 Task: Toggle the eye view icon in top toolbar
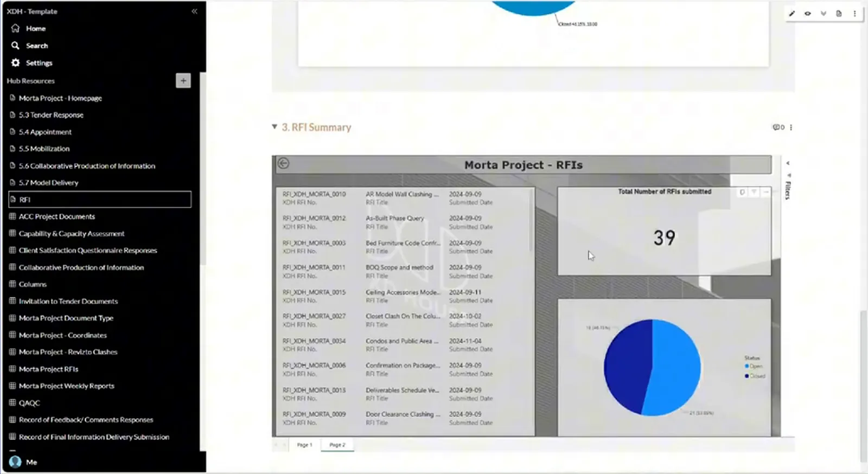(x=808, y=14)
